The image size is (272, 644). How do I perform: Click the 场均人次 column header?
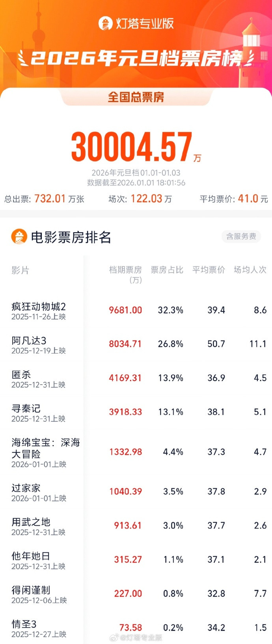point(250,270)
